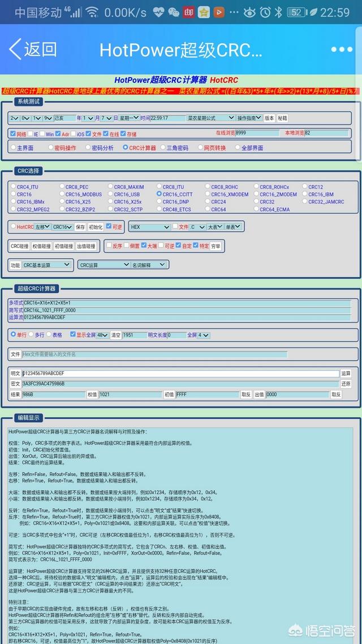Toggle the 大端 checkbox
This screenshot has height=644, width=362.
click(144, 245)
